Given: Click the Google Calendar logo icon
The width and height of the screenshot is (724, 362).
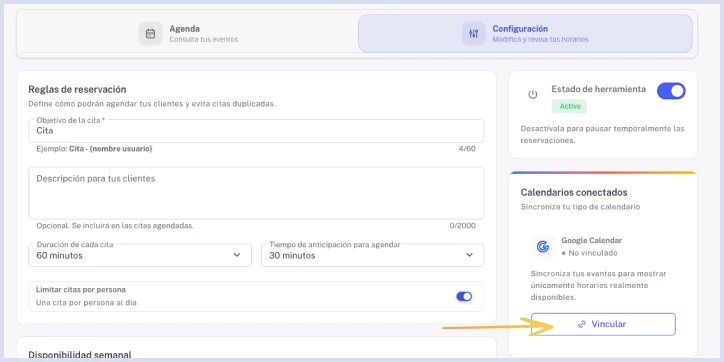Looking at the screenshot, I should tap(543, 247).
